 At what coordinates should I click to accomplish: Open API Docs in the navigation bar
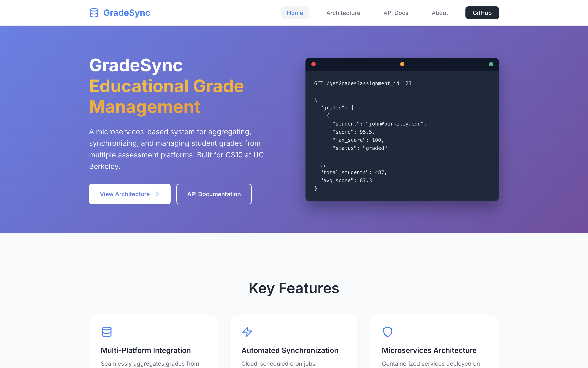pyautogui.click(x=396, y=13)
